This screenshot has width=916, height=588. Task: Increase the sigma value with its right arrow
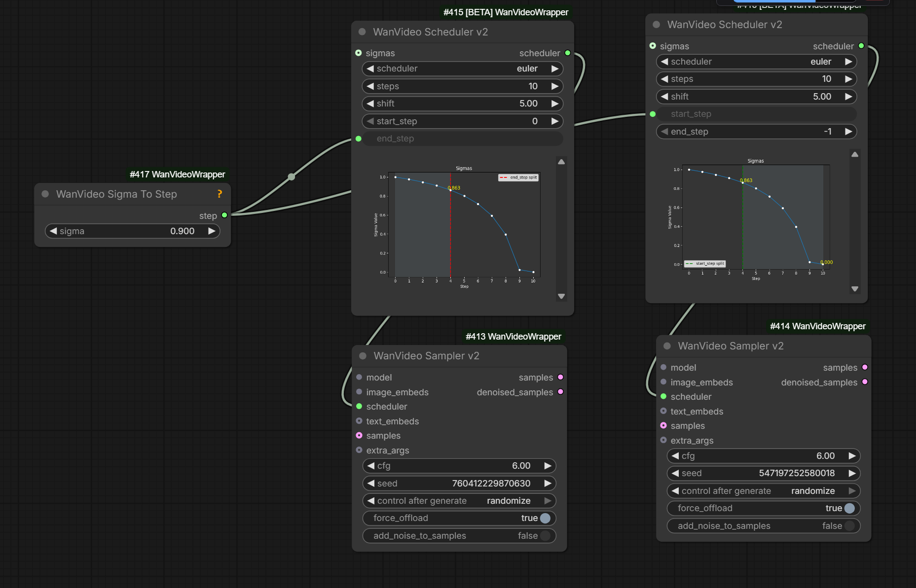(212, 231)
